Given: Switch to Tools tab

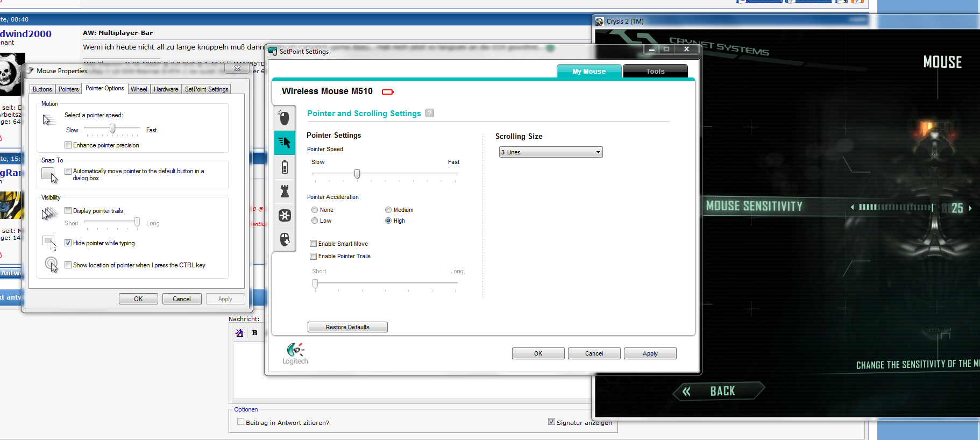Looking at the screenshot, I should [x=655, y=71].
